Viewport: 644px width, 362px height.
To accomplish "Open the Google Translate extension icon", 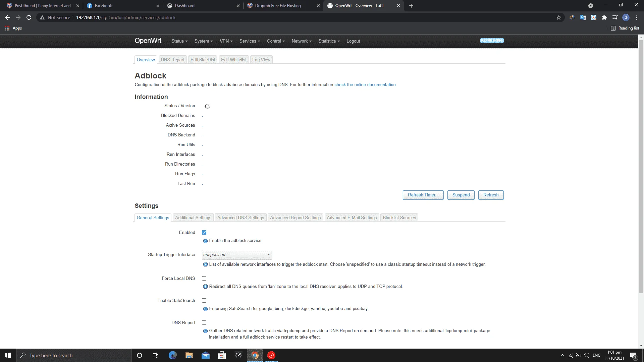I will [583, 17].
